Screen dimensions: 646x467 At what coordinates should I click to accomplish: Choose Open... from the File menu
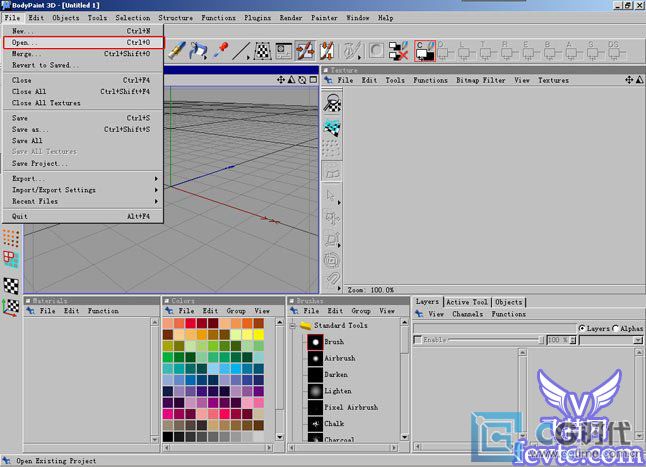pyautogui.click(x=84, y=42)
